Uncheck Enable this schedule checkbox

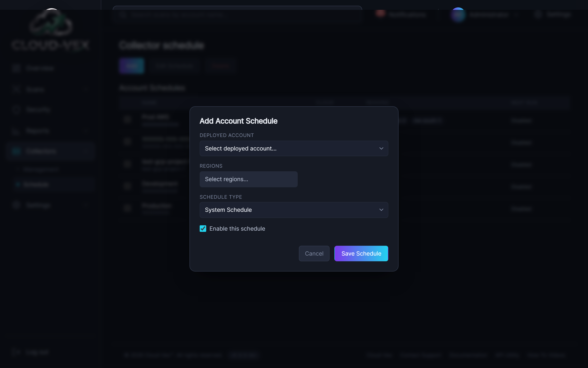pos(203,229)
